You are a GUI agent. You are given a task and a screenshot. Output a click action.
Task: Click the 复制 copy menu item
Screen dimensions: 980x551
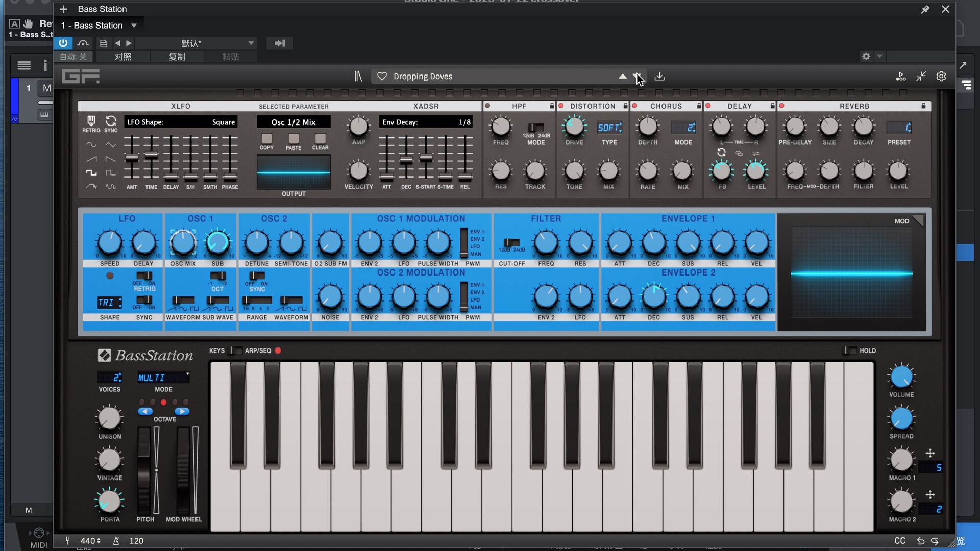(177, 57)
